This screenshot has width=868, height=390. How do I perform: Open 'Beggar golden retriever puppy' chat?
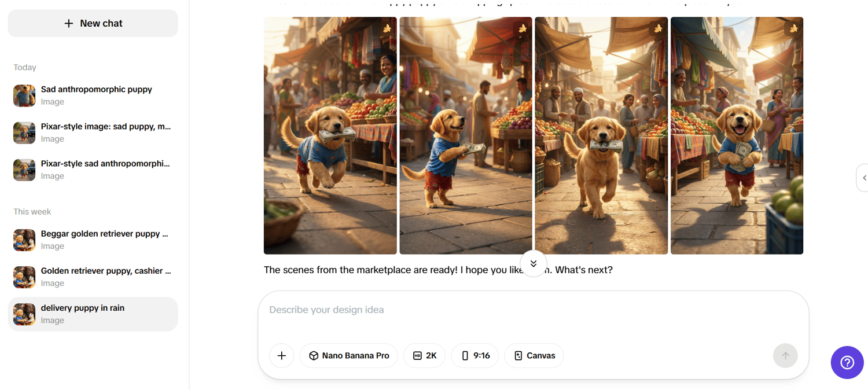93,240
